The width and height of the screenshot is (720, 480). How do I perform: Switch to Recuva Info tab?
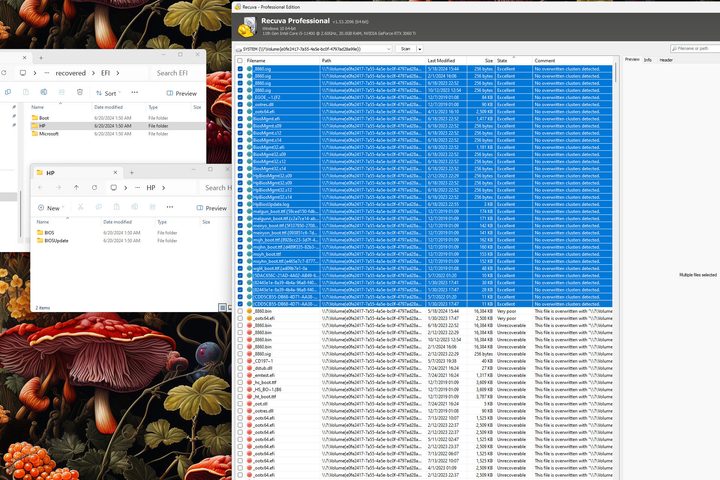click(647, 60)
